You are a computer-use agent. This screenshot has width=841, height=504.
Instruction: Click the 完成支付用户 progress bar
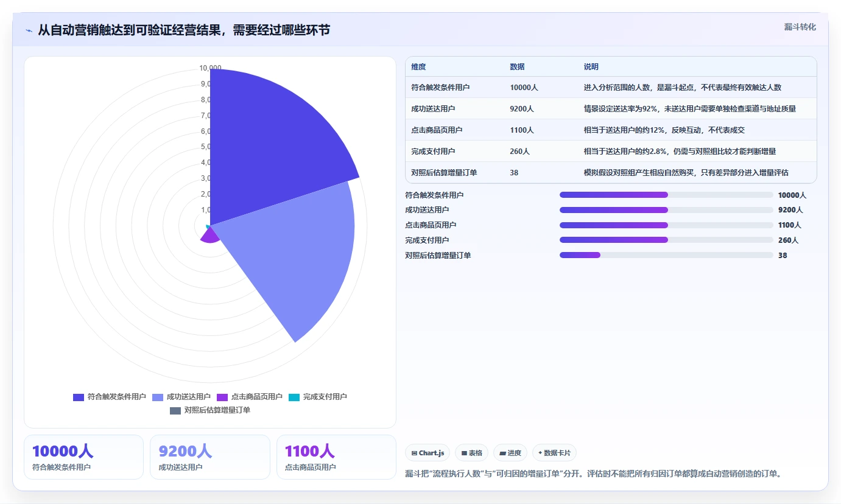(x=666, y=240)
